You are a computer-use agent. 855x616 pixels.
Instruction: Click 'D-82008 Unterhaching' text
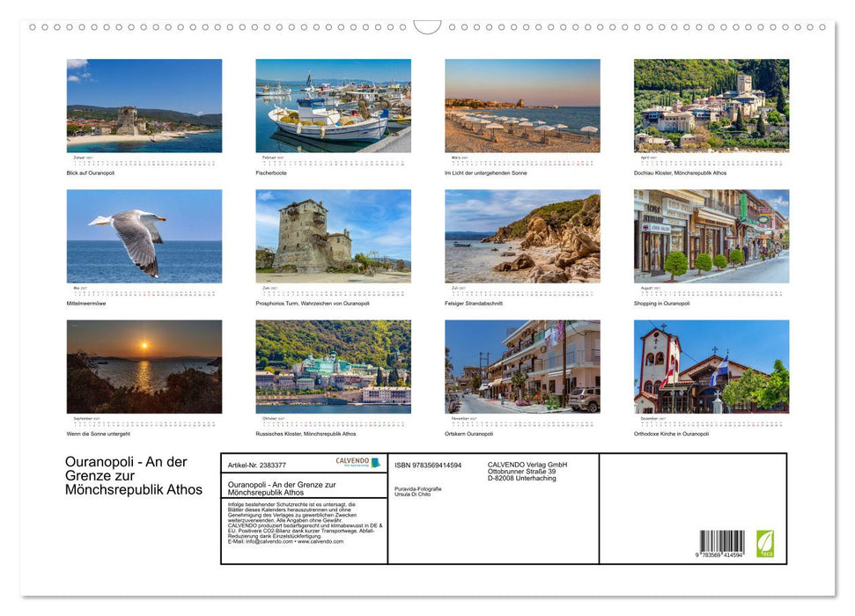[522, 478]
